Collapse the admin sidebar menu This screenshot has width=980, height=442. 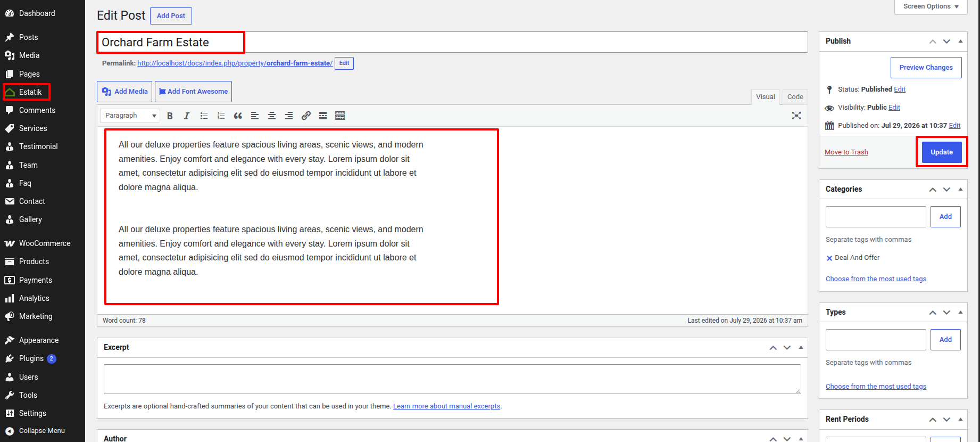pos(43,431)
